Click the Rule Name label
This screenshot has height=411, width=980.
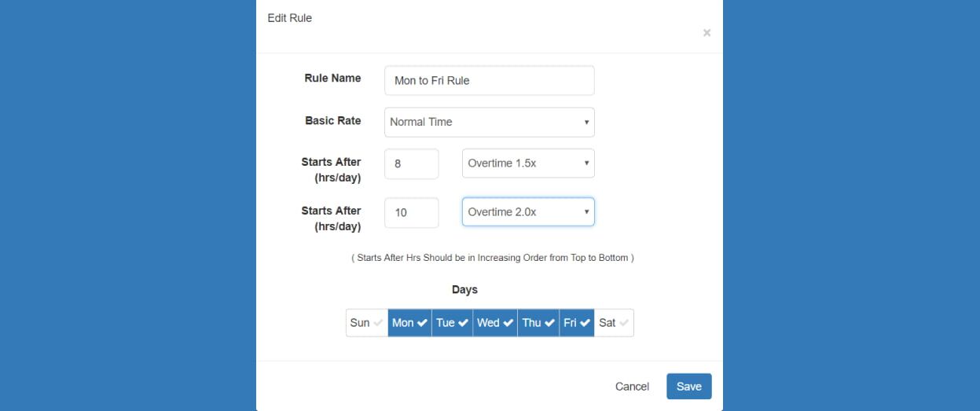(x=332, y=78)
